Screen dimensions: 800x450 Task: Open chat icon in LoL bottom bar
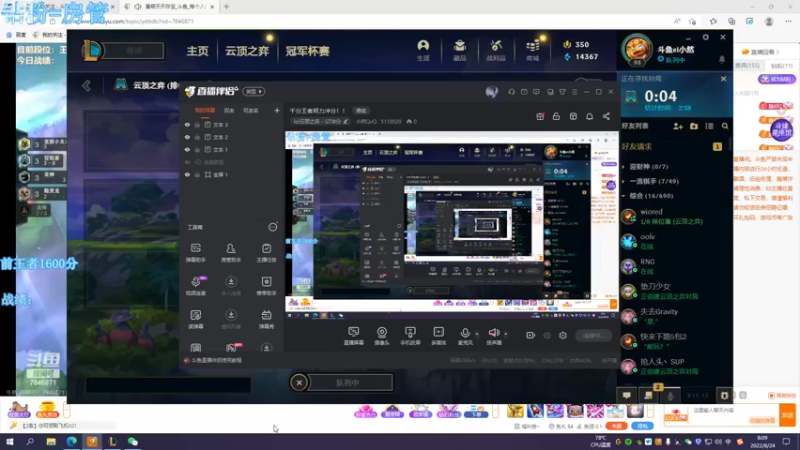627,395
